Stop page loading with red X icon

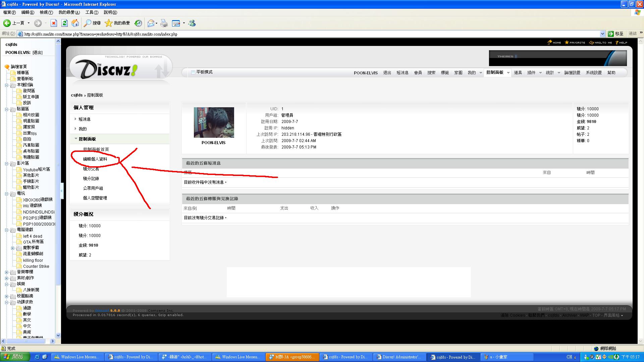point(54,23)
